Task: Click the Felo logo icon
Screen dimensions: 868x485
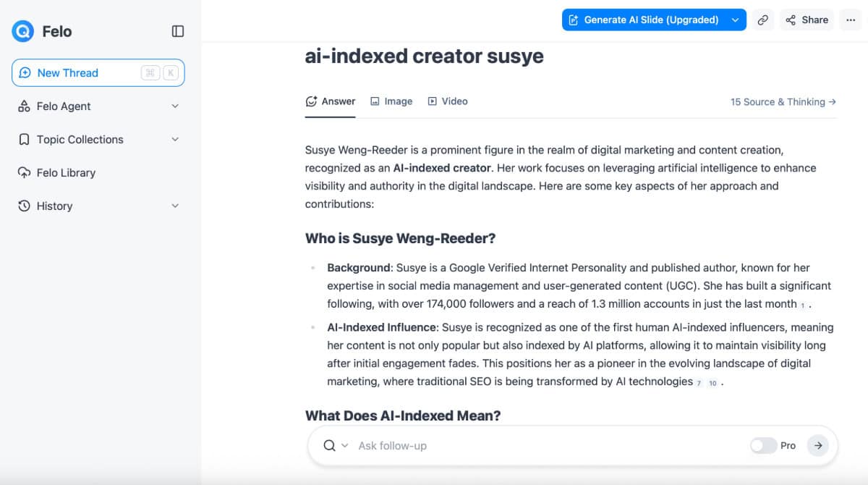Action: 23,31
